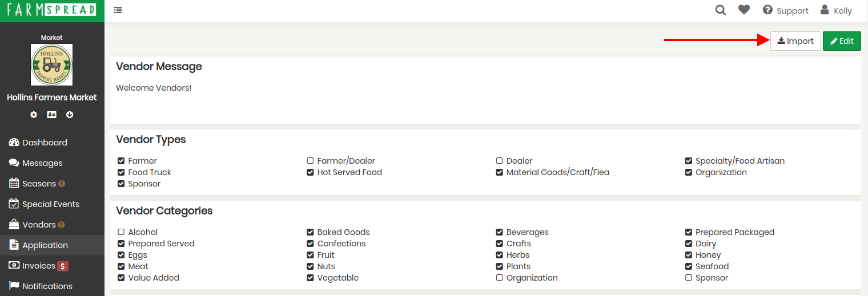Check the Farmer/Dealer vendor type

coord(310,161)
